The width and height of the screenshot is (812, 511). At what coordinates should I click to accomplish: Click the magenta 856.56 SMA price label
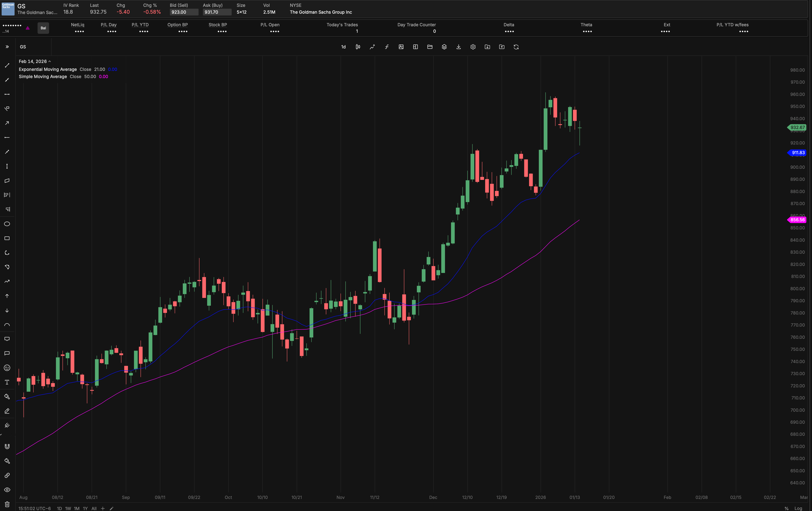point(797,220)
